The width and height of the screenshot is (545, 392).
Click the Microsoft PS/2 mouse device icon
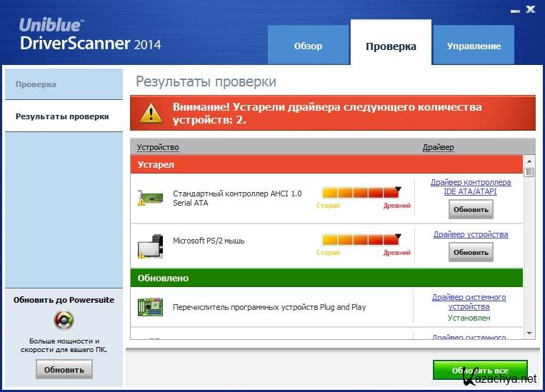(x=150, y=245)
